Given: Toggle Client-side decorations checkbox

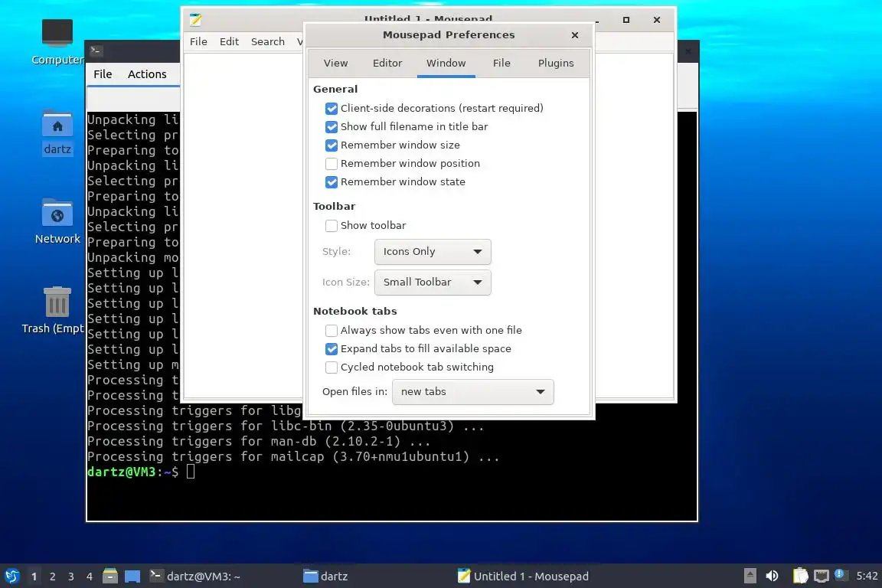Looking at the screenshot, I should pyautogui.click(x=332, y=109).
